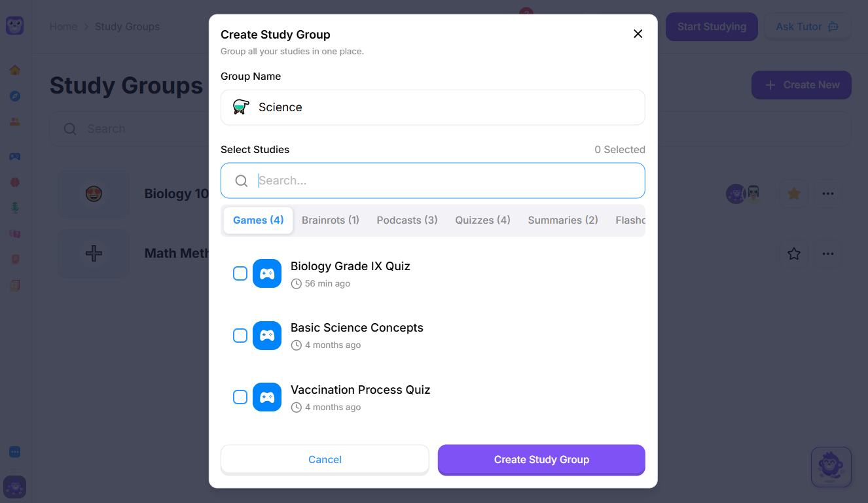The height and width of the screenshot is (503, 868).
Task: Open the compass explore icon in the sidebar
Action: coord(14,96)
